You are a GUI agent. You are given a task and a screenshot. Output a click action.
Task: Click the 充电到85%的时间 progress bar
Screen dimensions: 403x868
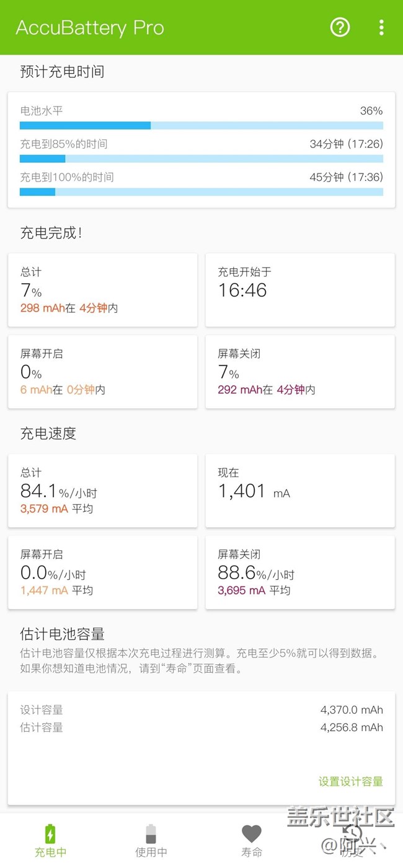[201, 159]
